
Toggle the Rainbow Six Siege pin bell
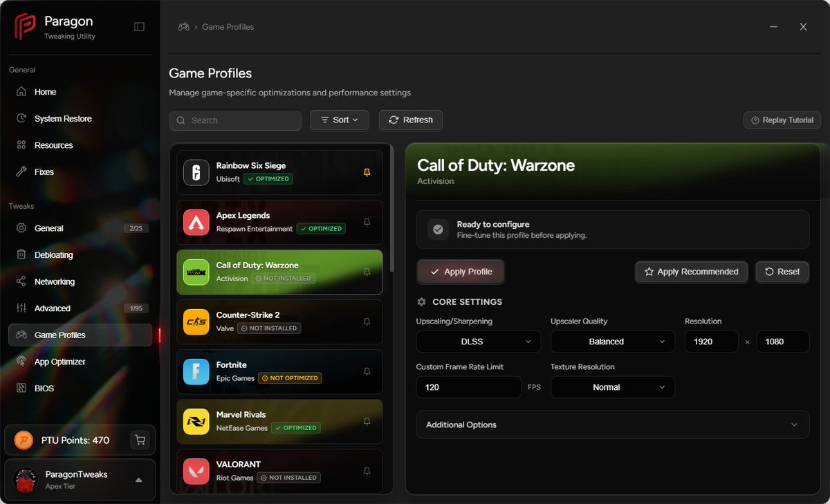[367, 172]
